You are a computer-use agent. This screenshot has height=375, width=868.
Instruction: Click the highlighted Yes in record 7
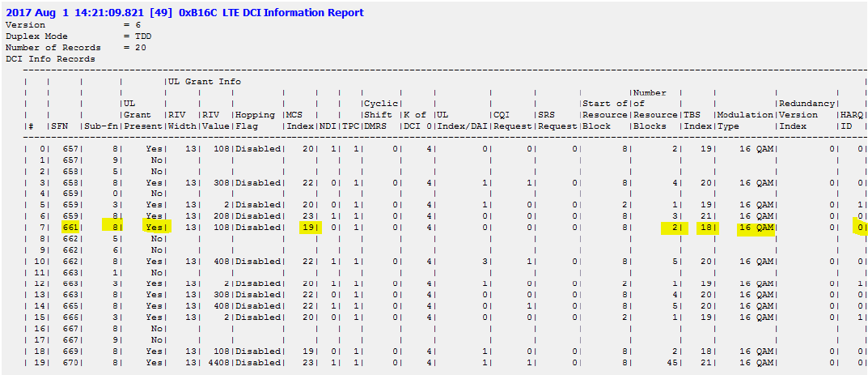point(156,228)
